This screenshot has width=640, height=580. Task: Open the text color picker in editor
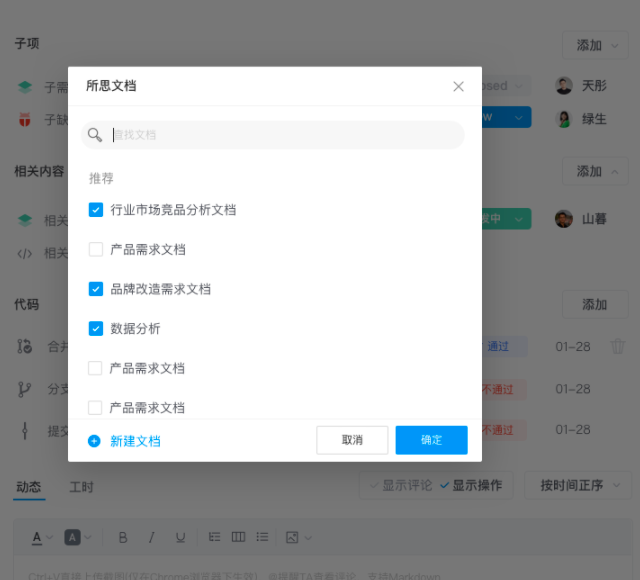coord(42,537)
